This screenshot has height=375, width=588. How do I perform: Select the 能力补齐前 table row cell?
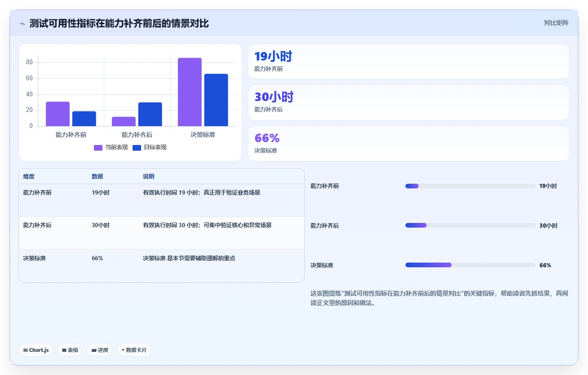tap(37, 193)
